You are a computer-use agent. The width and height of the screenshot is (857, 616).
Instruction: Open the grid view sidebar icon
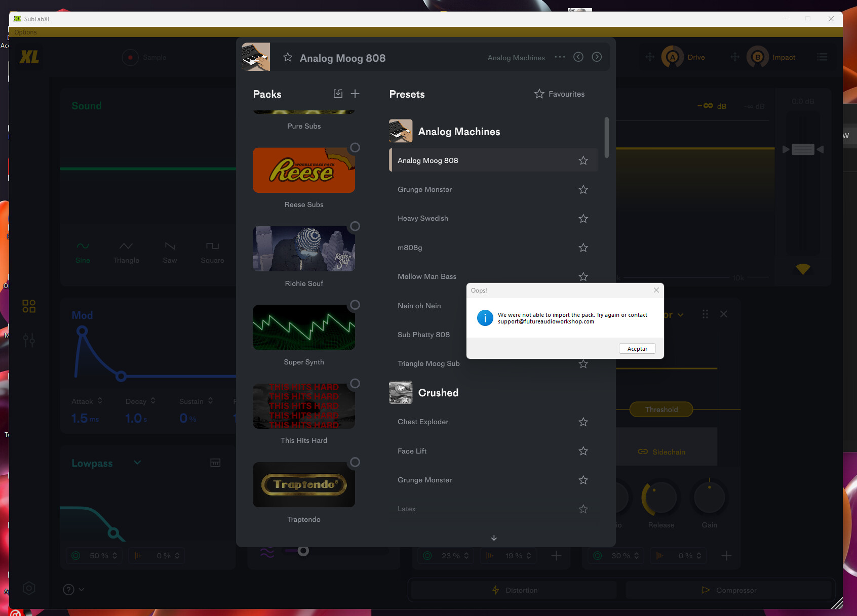29,306
